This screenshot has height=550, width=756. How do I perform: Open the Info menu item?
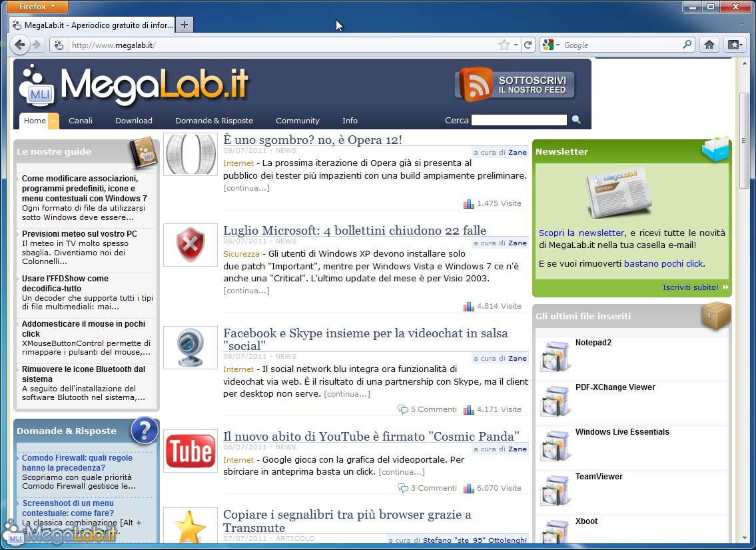click(350, 121)
